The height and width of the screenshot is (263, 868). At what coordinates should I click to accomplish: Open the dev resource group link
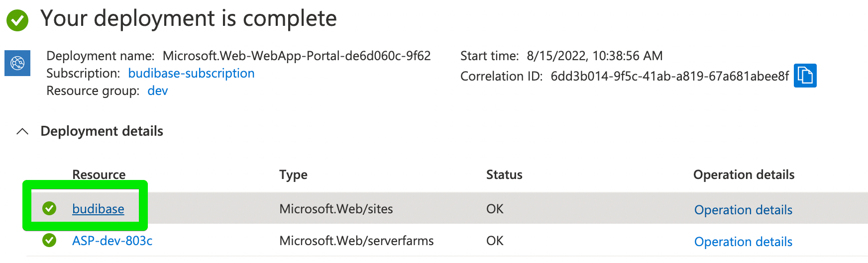158,91
